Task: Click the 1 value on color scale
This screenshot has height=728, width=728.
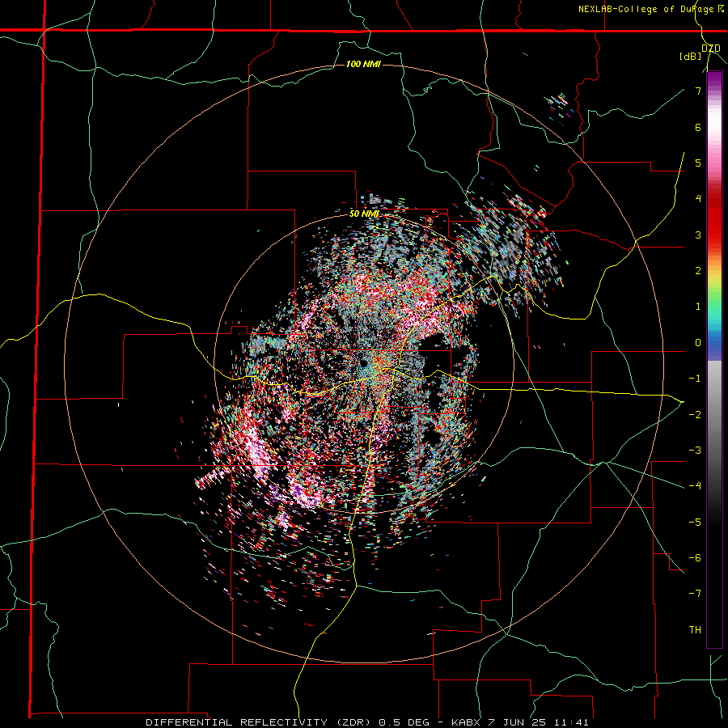Action: pos(698,307)
